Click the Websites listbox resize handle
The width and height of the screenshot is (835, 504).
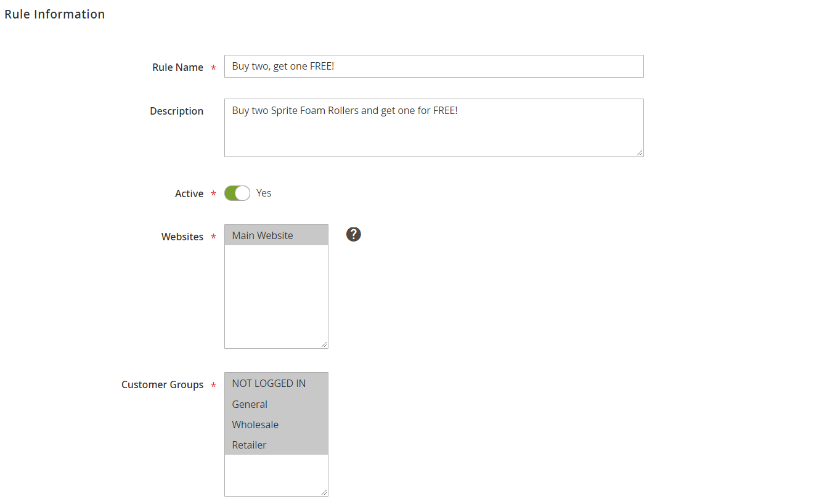coord(324,344)
